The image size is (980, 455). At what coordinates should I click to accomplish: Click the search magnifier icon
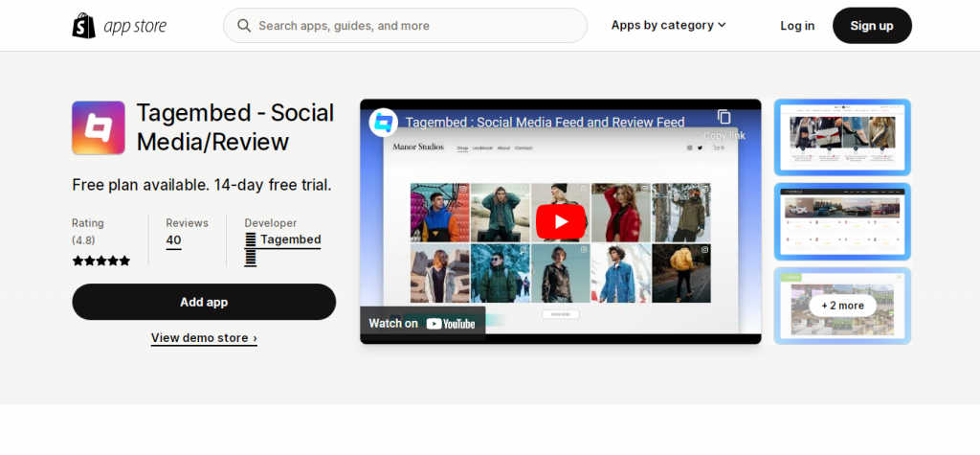click(x=244, y=26)
